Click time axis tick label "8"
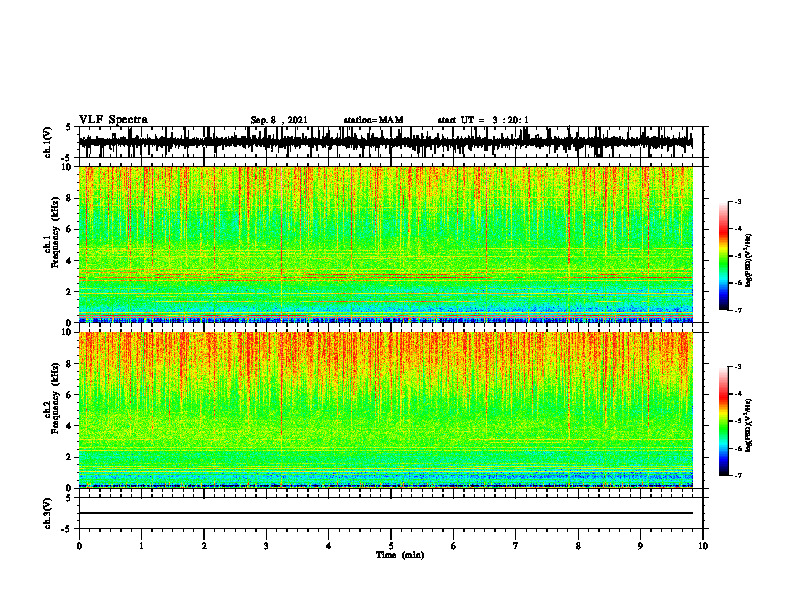 pos(578,546)
